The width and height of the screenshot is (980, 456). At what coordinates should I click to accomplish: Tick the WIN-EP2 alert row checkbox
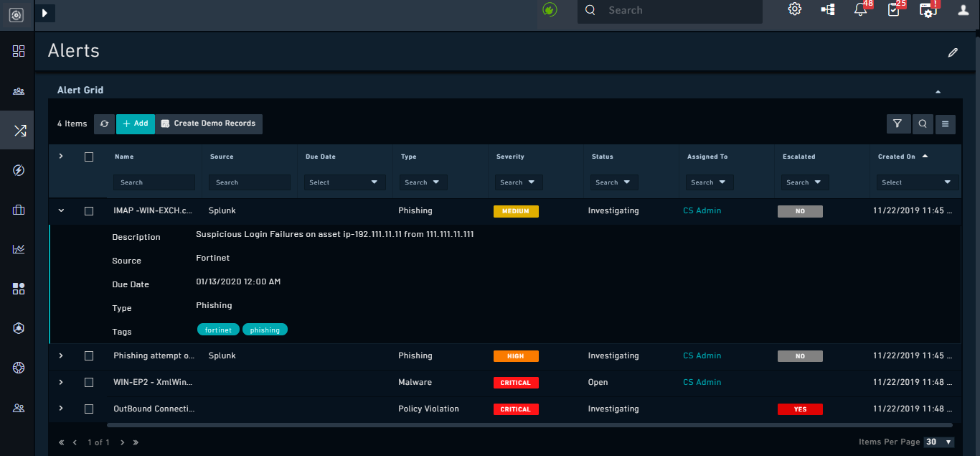[89, 382]
